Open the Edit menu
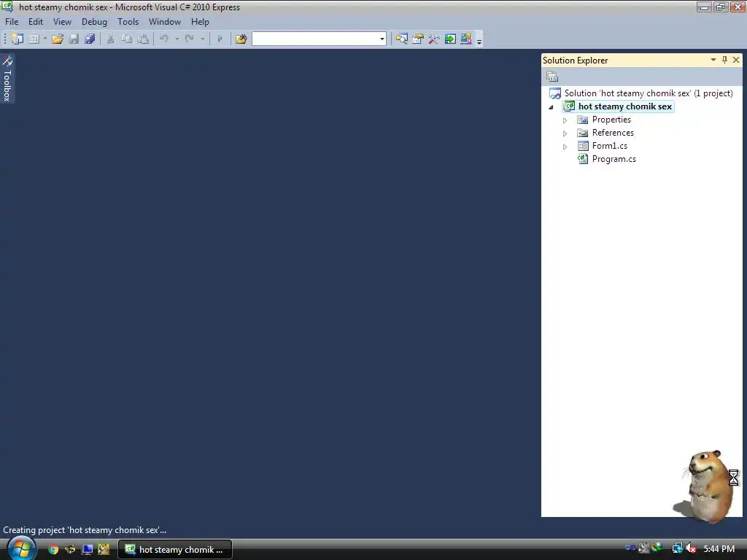The height and width of the screenshot is (560, 747). coord(36,22)
